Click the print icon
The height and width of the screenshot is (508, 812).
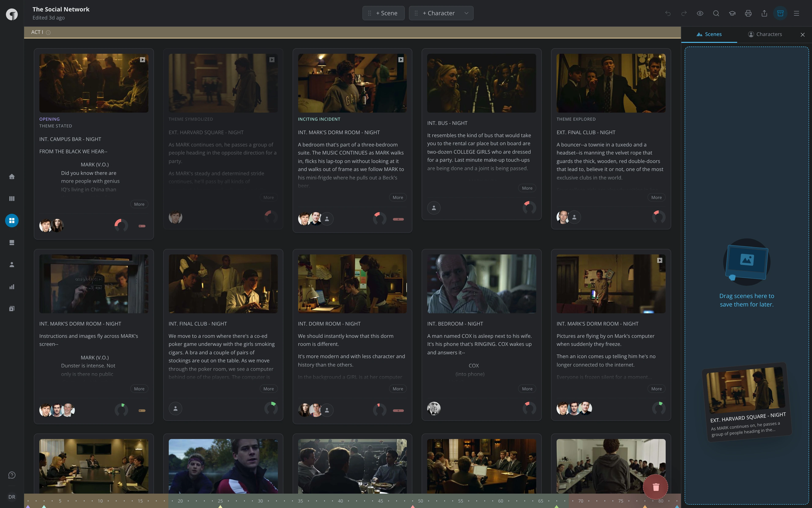pos(748,13)
